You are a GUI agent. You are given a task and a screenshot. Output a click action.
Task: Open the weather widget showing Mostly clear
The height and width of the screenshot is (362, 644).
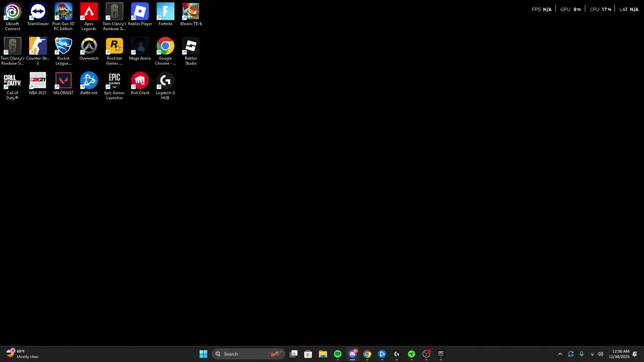pyautogui.click(x=23, y=354)
